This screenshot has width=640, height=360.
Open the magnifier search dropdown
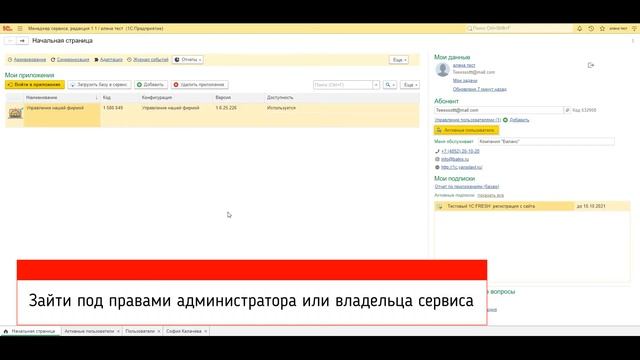pos(390,85)
